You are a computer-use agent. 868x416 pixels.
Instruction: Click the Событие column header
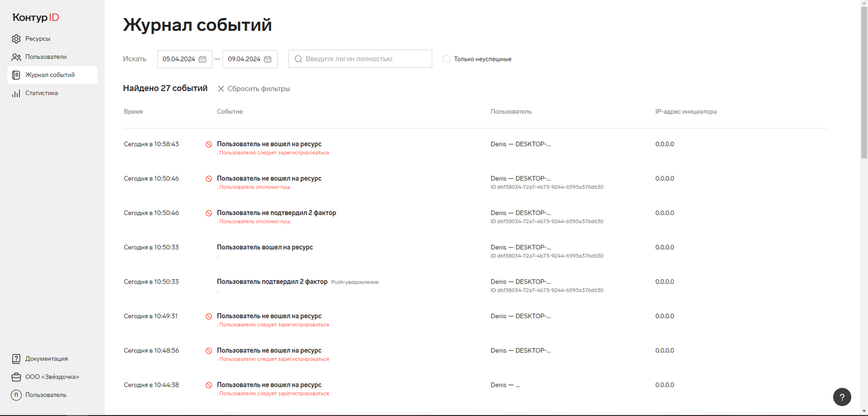pos(229,111)
